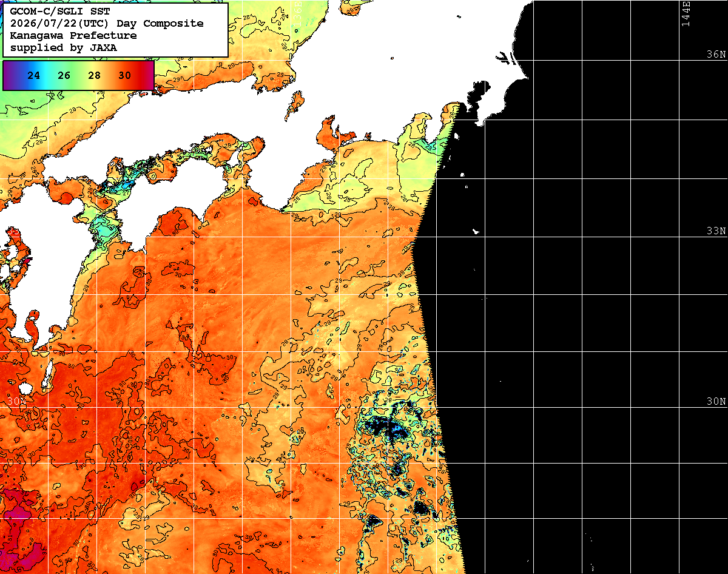Click the 30 value on color legend

pyautogui.click(x=124, y=75)
